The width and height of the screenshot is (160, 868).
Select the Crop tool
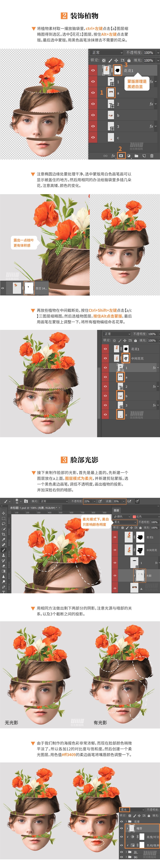click(3, 534)
